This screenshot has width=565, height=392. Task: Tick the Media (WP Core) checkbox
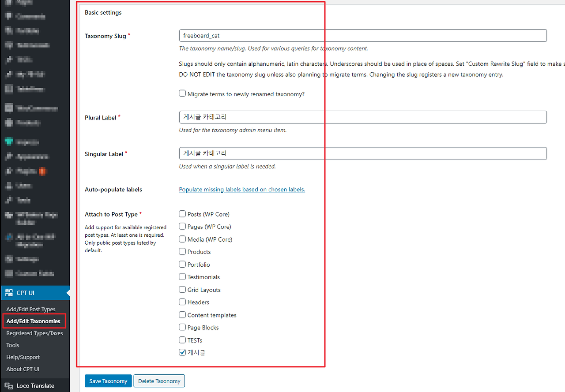coord(182,239)
